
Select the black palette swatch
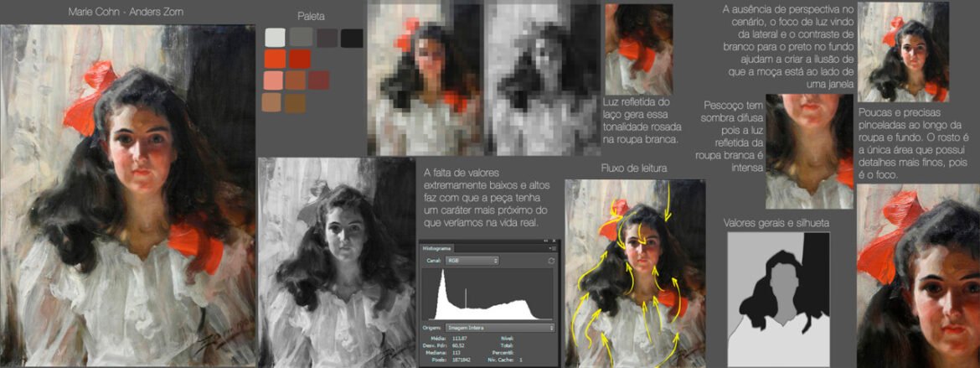point(352,38)
